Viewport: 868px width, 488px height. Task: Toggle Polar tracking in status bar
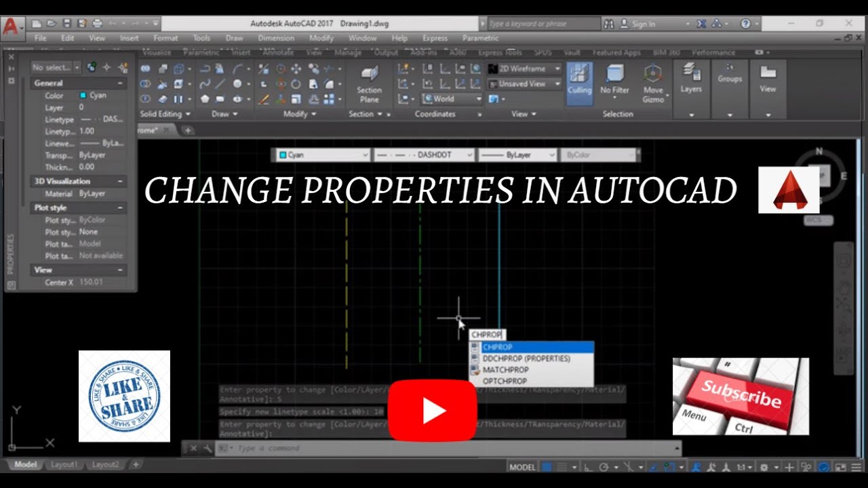click(x=603, y=467)
